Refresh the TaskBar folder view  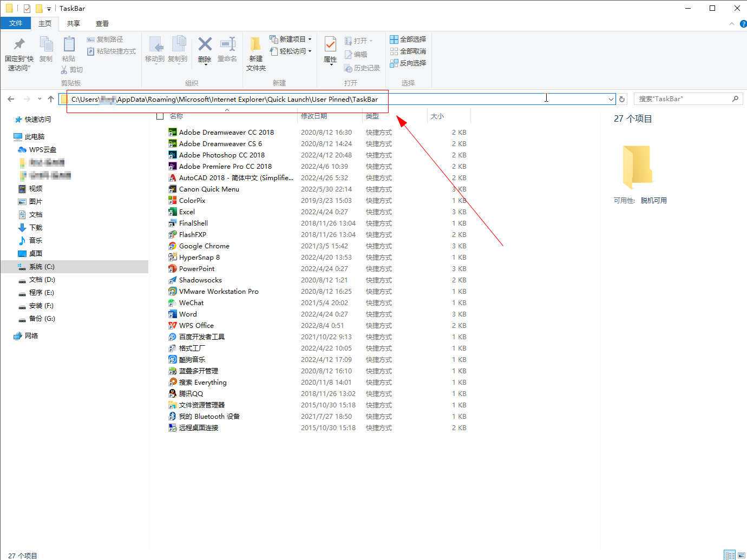[x=622, y=99]
